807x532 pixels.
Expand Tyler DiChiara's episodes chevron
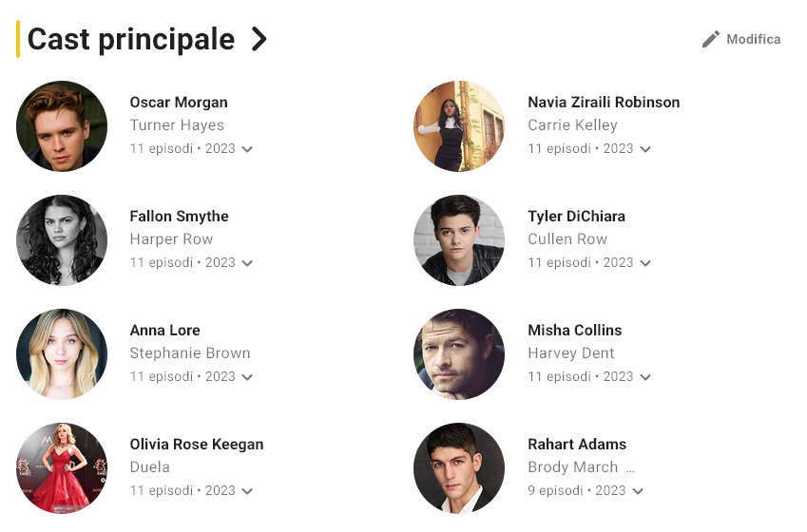coord(645,263)
